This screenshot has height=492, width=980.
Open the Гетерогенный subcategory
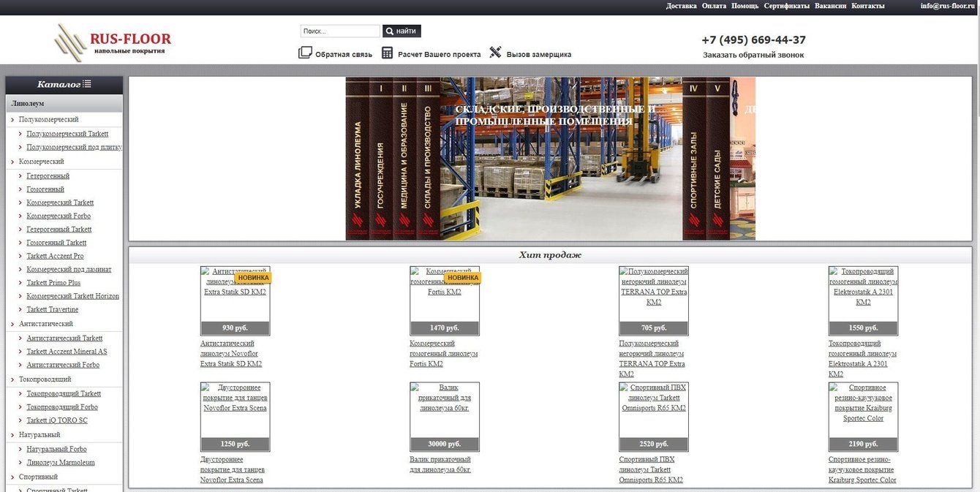(x=48, y=176)
